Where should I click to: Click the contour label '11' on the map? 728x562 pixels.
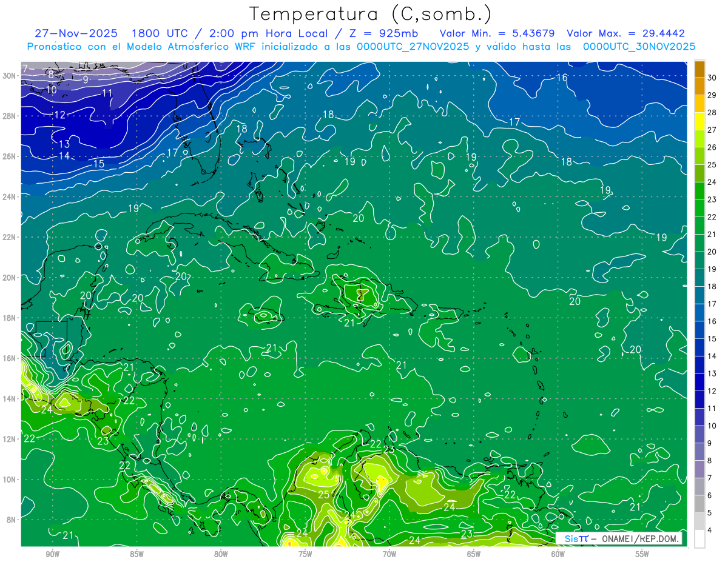coord(107,93)
